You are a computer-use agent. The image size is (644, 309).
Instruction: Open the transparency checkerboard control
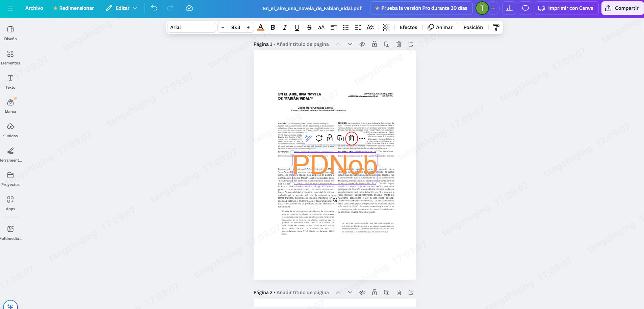tap(386, 27)
